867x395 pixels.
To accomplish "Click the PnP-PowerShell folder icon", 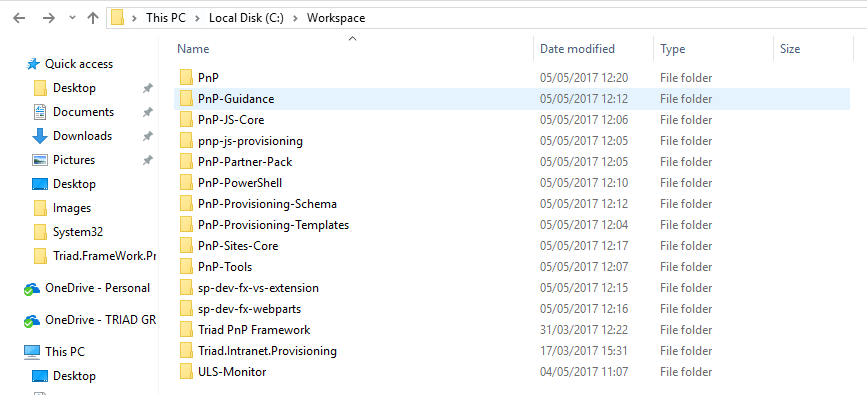I will click(186, 183).
